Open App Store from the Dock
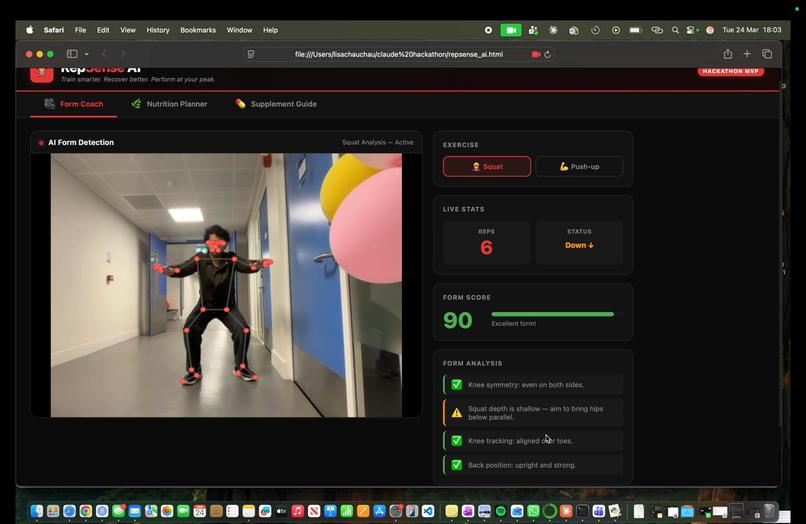Viewport: 806px width, 524px height. (x=379, y=511)
